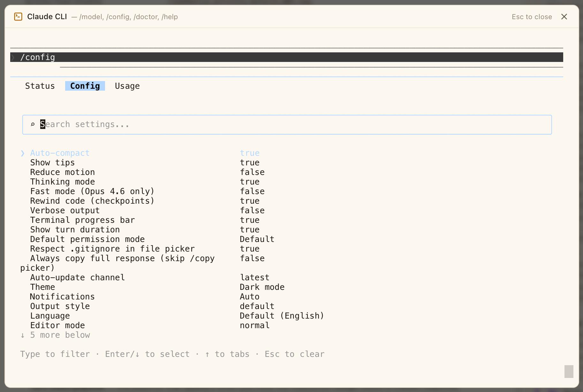Click the "Auto" notifications value
The width and height of the screenshot is (583, 392).
(250, 297)
